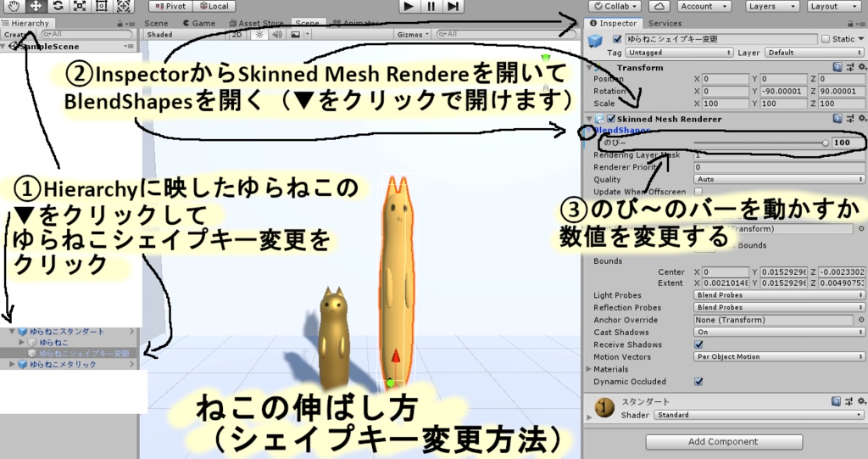Expand the Materials foldout
This screenshot has width=868, height=459.
[588, 369]
